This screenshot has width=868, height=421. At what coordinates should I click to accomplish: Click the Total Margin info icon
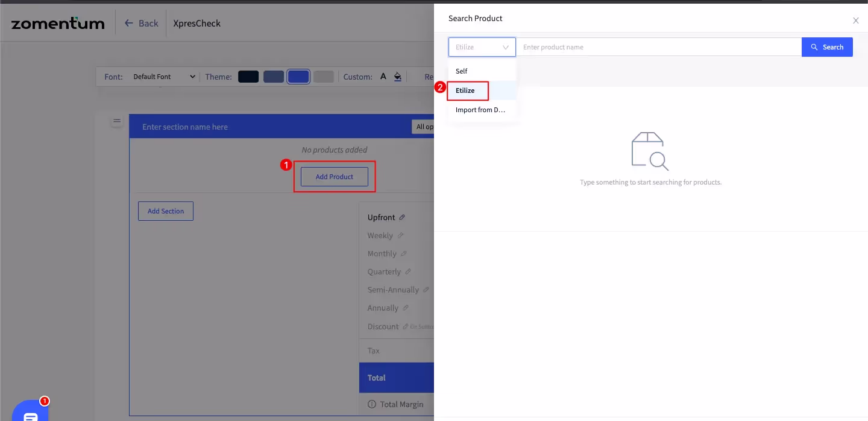tap(372, 404)
